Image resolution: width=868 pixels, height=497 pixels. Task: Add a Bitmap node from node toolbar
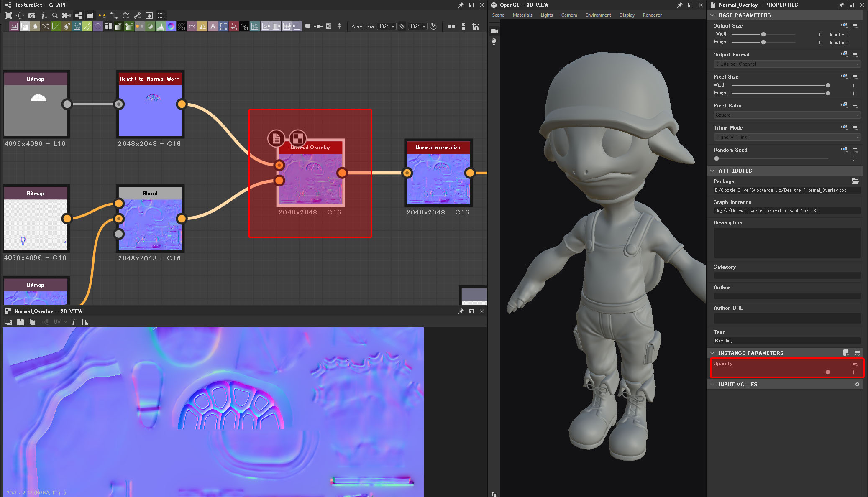[14, 26]
